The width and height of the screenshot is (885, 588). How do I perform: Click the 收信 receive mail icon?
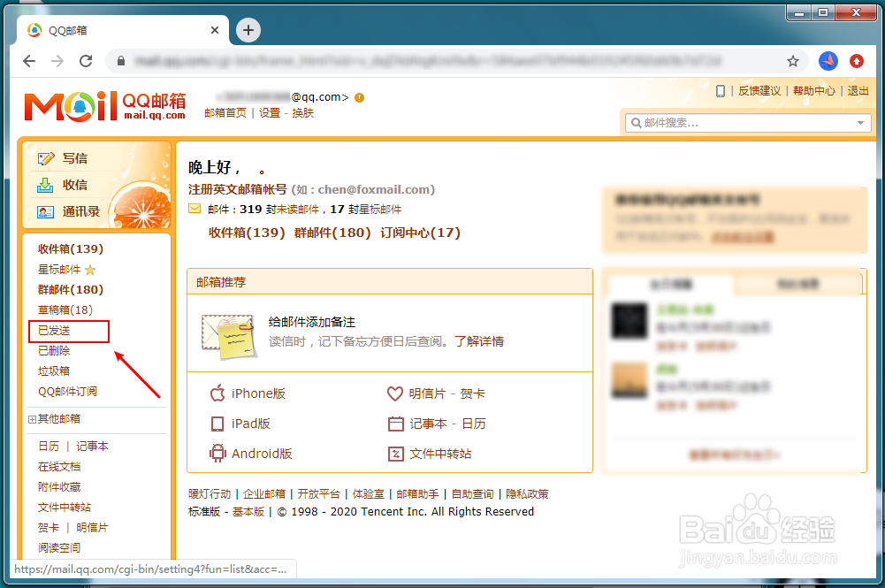point(45,185)
